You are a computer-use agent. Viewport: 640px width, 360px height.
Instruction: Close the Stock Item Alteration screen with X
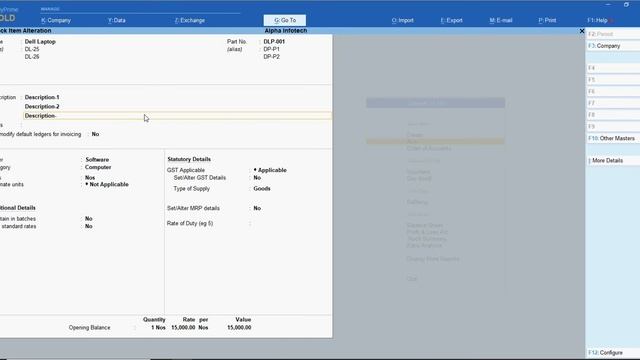coord(582,31)
